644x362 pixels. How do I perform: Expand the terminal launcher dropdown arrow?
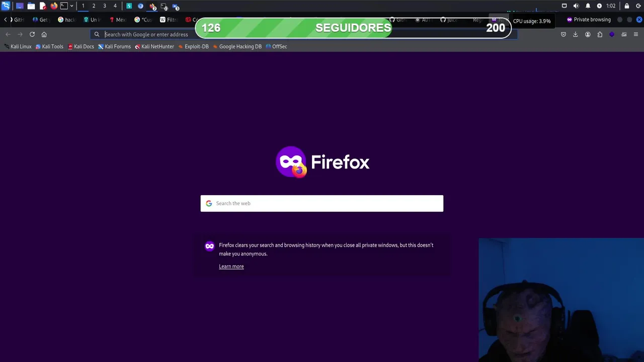(x=71, y=6)
